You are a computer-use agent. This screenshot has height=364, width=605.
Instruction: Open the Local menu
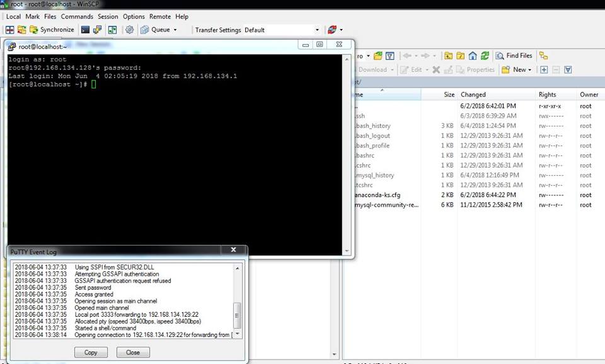pos(13,16)
